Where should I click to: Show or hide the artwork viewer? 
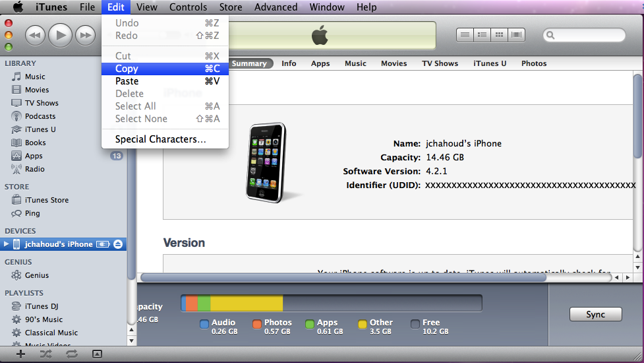point(97,354)
